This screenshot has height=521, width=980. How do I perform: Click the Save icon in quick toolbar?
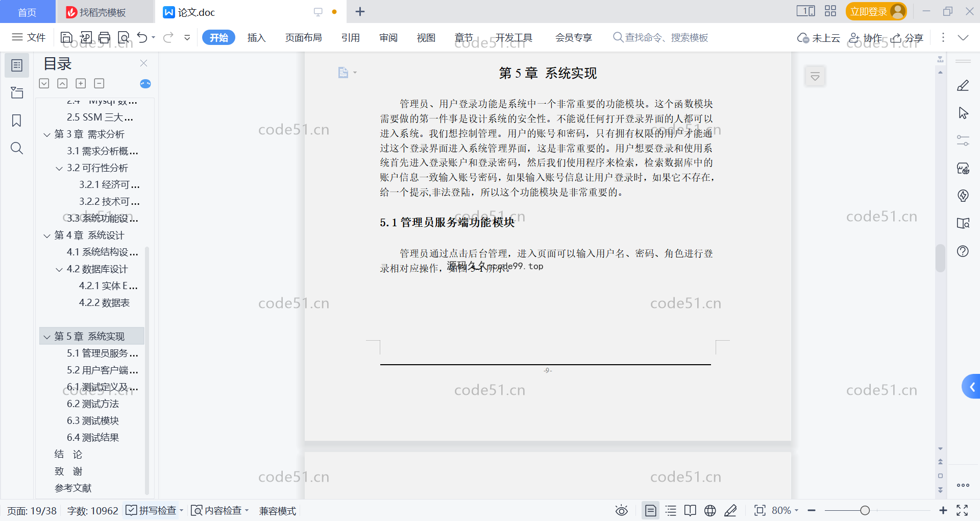[x=66, y=37]
